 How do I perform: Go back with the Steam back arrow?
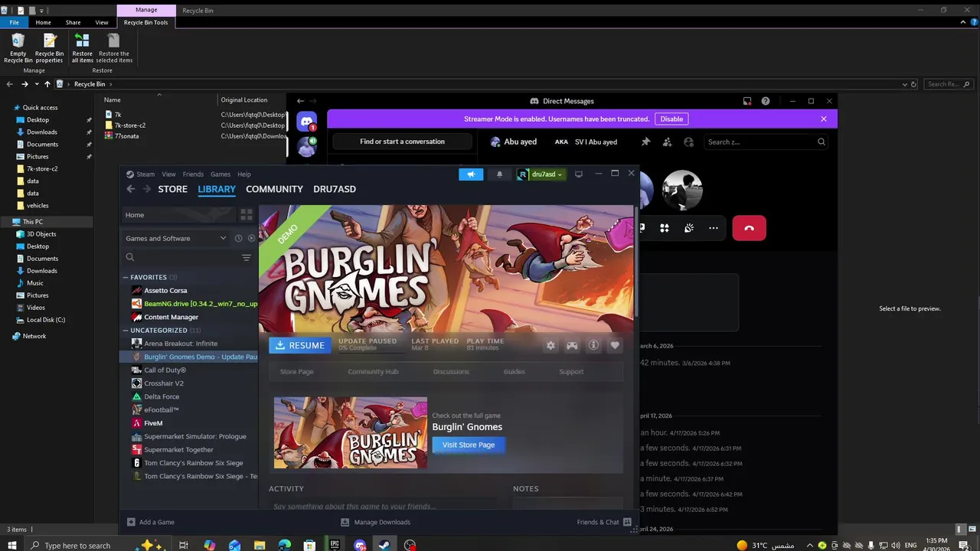coord(130,189)
